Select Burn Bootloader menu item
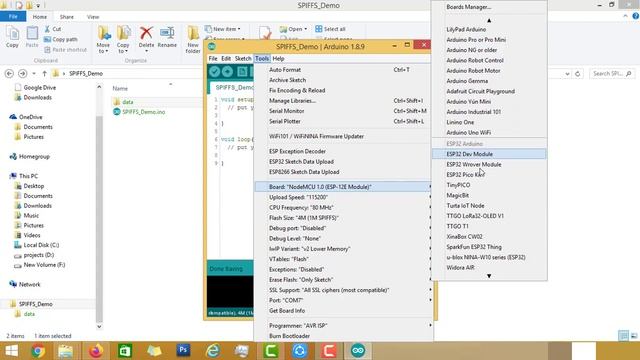 tap(289, 336)
